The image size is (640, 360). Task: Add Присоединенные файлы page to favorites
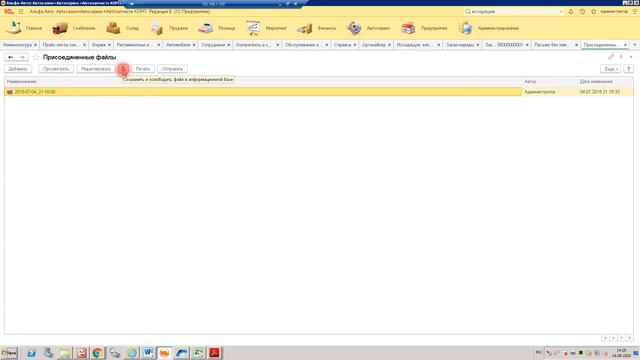tap(36, 57)
